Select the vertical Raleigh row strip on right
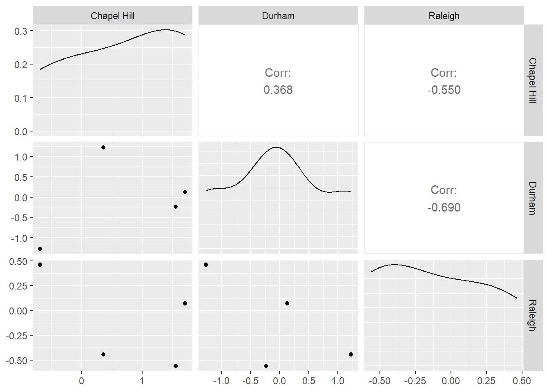This screenshot has width=549, height=392. (533, 315)
